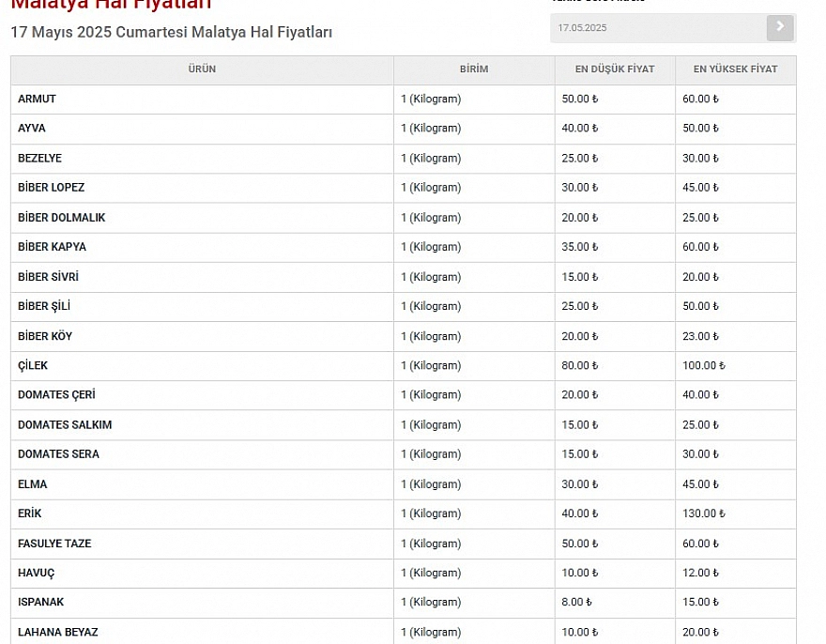Select the LAHANA BEYAZ product cell

(202, 632)
